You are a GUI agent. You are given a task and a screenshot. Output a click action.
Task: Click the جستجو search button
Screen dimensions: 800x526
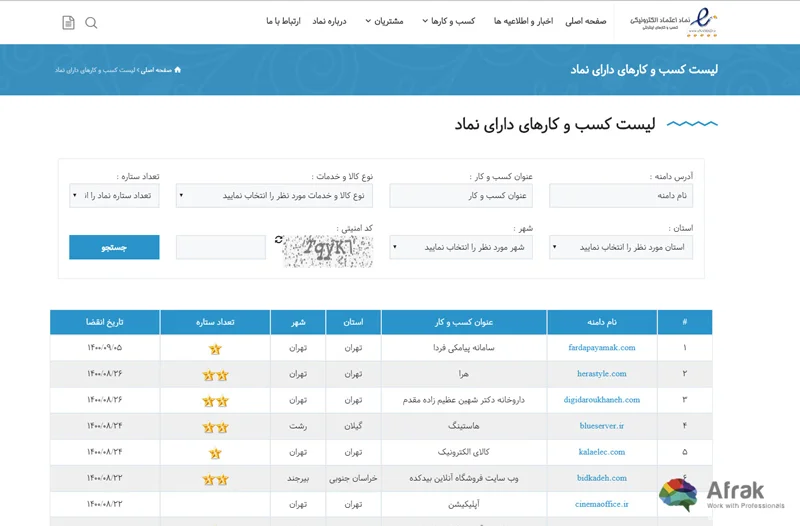[114, 247]
